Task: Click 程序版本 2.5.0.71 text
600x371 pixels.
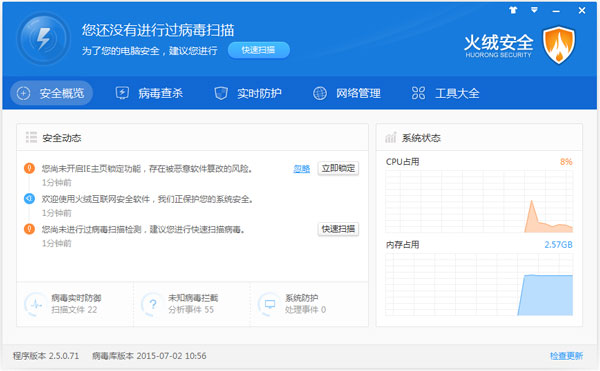Action: [x=46, y=356]
